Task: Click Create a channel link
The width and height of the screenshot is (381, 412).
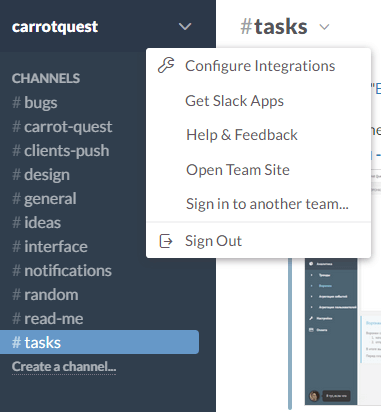Action: pos(64,367)
